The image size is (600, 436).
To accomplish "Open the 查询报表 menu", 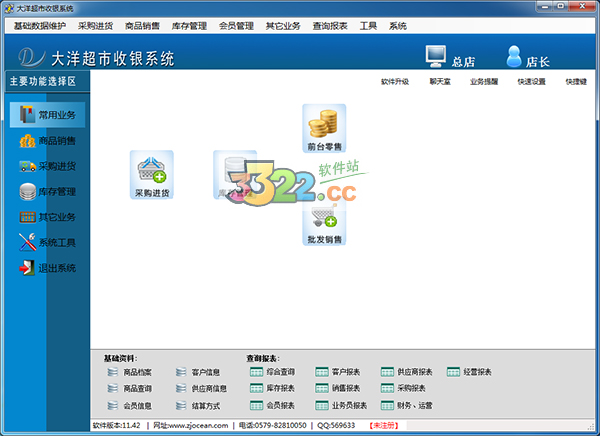I will pos(330,26).
